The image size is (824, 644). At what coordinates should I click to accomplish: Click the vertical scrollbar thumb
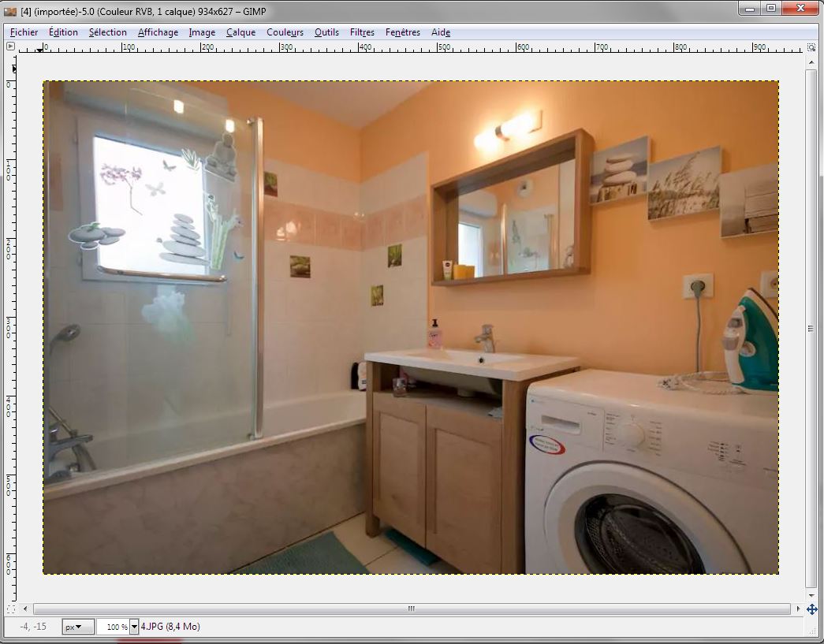click(x=811, y=329)
